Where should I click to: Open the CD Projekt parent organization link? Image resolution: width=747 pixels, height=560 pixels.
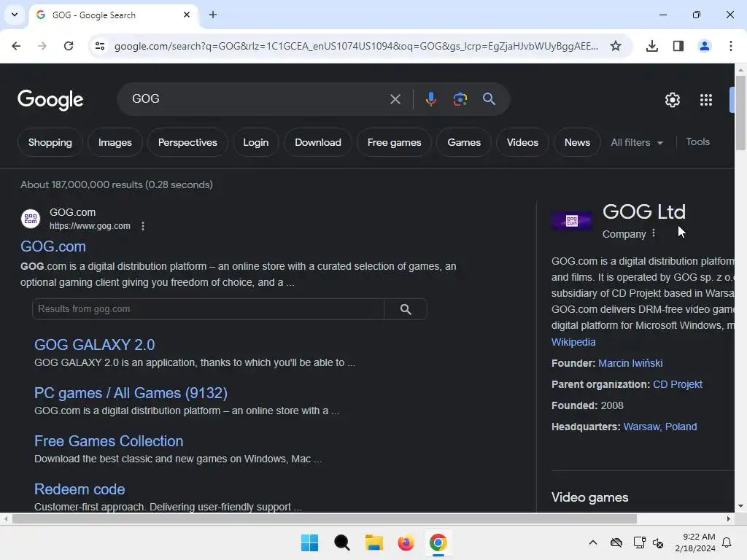[x=678, y=384]
